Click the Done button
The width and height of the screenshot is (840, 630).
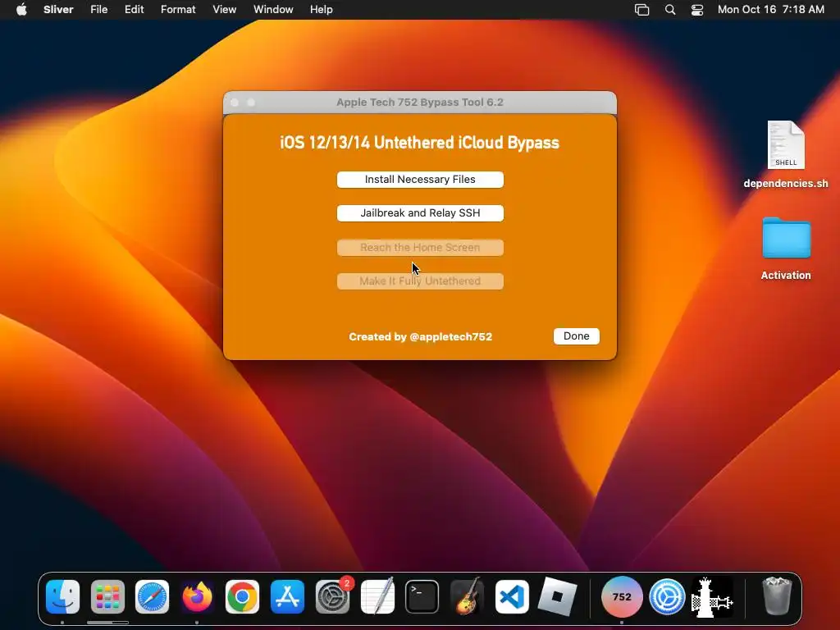click(x=577, y=336)
